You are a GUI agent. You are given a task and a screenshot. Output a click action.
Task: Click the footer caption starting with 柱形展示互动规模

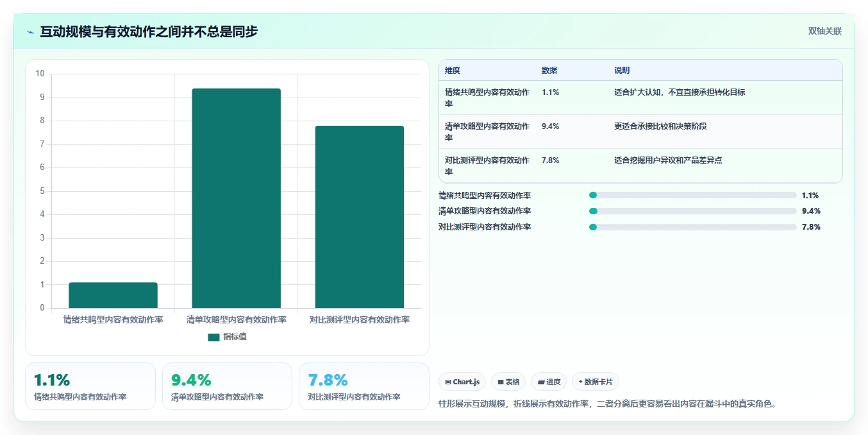(x=608, y=404)
